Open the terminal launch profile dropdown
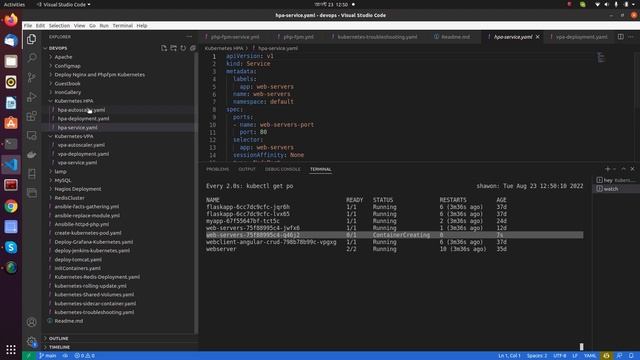The height and width of the screenshot is (360, 640). 615,169
